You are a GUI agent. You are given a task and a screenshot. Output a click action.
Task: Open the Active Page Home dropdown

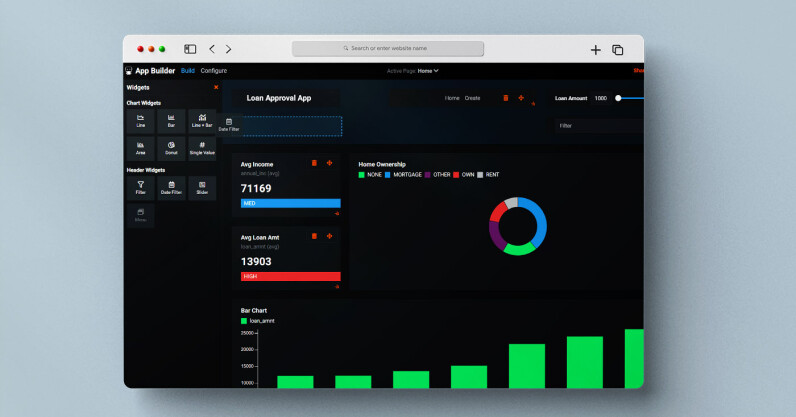click(x=427, y=71)
